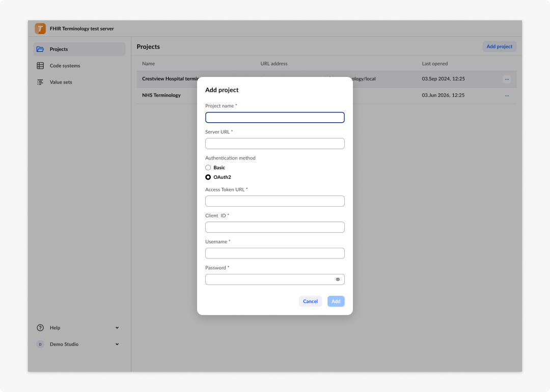
Task: Show password using the eye icon
Action: (x=338, y=279)
